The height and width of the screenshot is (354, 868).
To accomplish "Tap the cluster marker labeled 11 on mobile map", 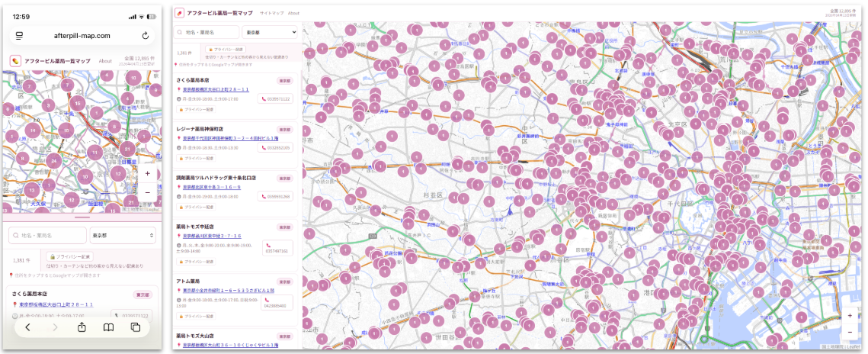I will tap(94, 153).
